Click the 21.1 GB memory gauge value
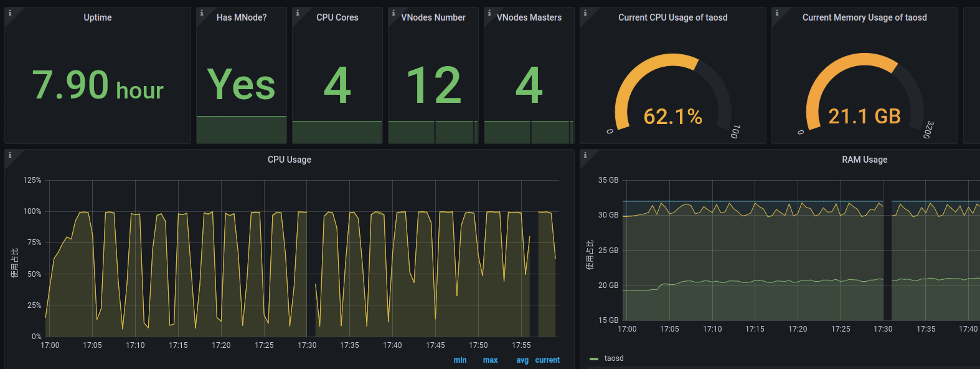 click(865, 116)
